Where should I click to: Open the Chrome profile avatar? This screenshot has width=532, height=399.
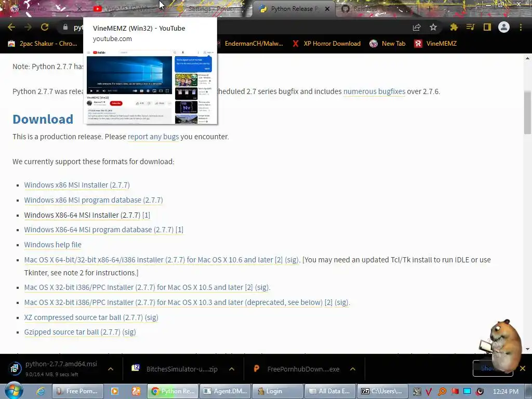504,27
